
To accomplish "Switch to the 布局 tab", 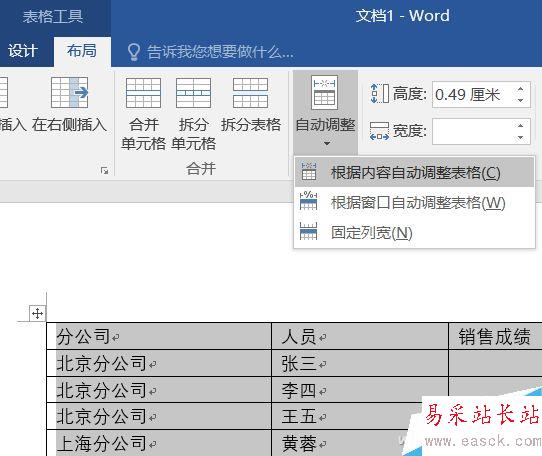I will point(82,51).
